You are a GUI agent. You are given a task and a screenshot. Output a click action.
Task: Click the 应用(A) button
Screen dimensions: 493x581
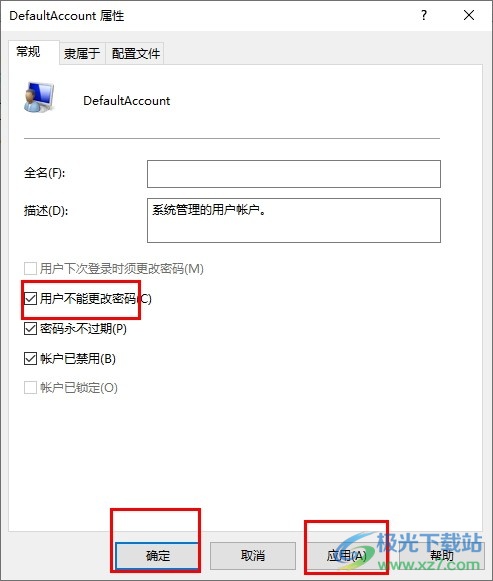tap(347, 555)
